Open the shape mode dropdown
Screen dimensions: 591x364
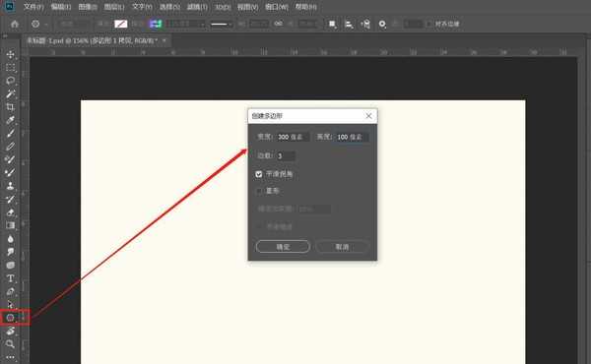(x=73, y=24)
